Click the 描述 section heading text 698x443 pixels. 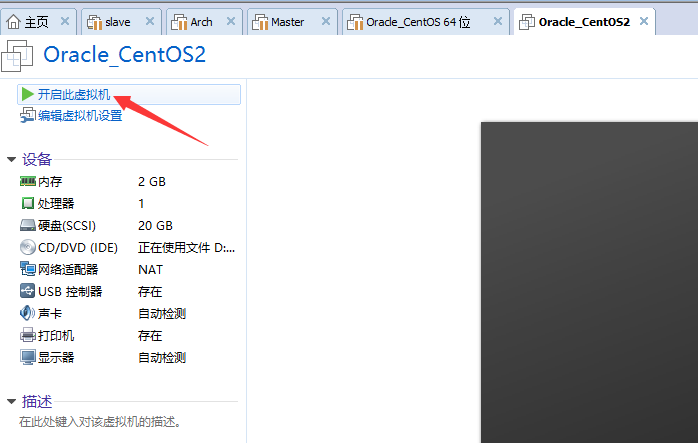point(37,402)
